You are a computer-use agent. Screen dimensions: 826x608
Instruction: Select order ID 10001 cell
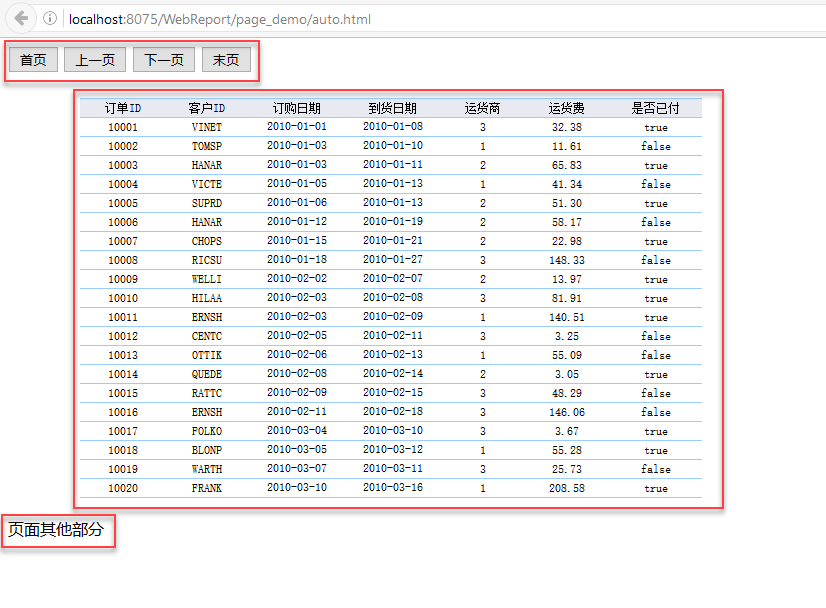click(123, 127)
